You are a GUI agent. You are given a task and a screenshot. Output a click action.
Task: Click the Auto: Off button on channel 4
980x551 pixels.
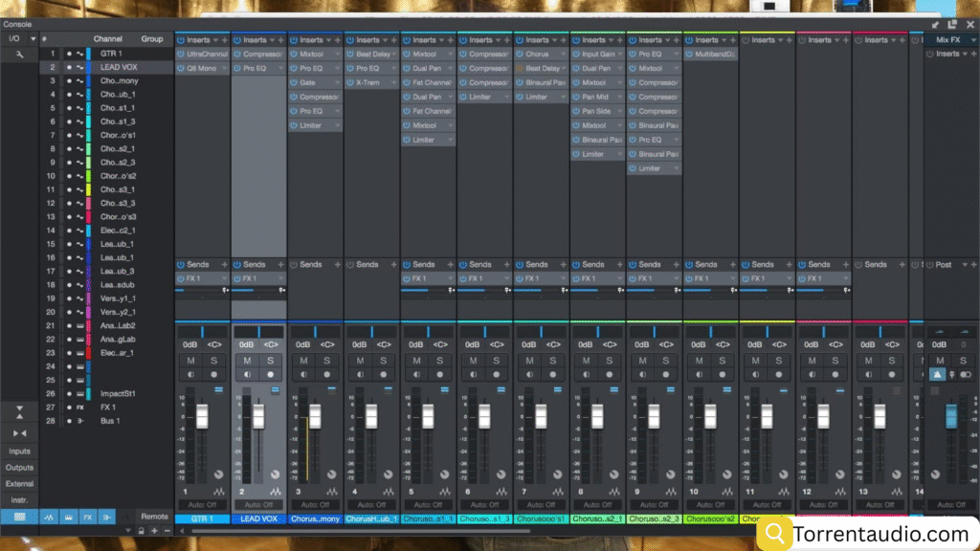pos(371,505)
